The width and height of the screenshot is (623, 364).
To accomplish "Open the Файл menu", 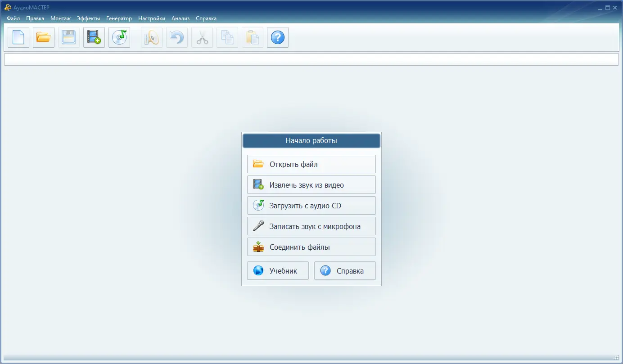I will click(14, 18).
